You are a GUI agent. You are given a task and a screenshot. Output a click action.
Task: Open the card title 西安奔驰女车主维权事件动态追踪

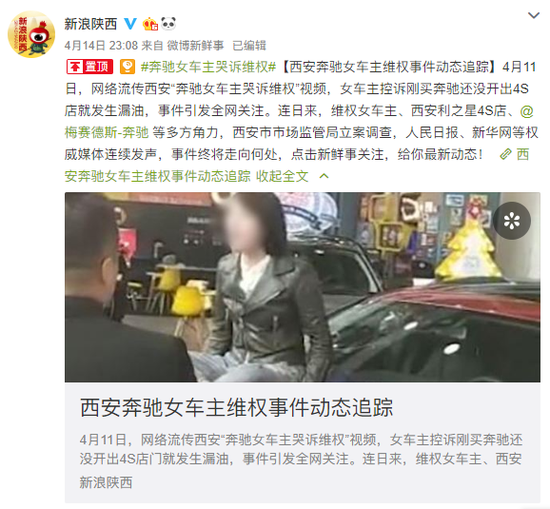(x=236, y=407)
